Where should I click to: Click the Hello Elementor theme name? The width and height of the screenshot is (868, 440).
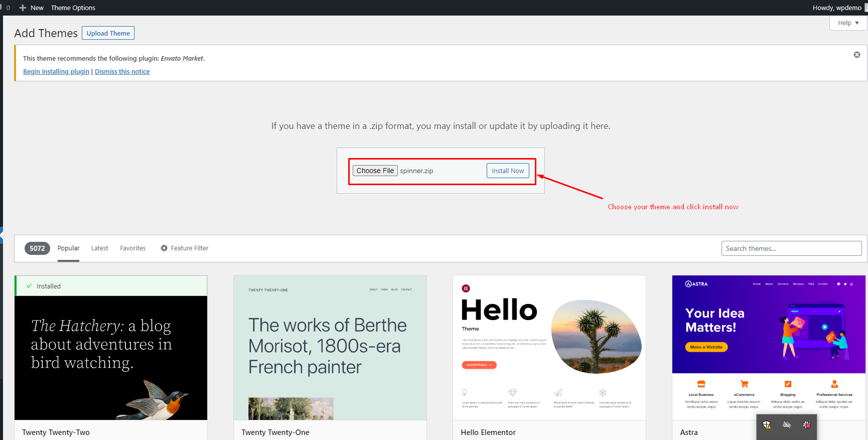click(488, 432)
